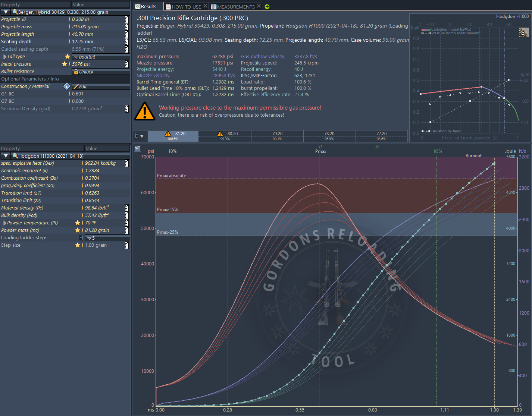
Task: Toggle the star next to Powder temperature
Action: pyautogui.click(x=78, y=223)
